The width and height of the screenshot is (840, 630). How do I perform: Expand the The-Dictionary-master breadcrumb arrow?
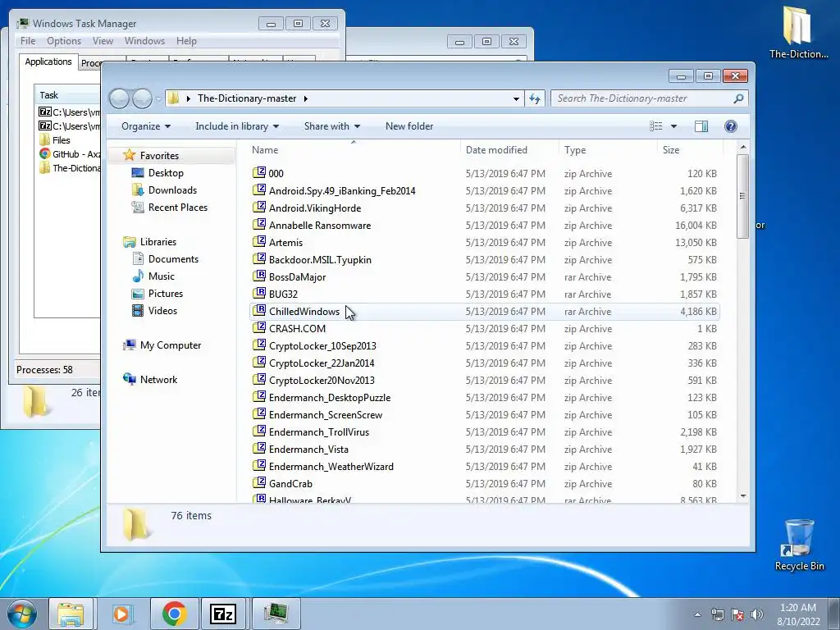[x=306, y=98]
